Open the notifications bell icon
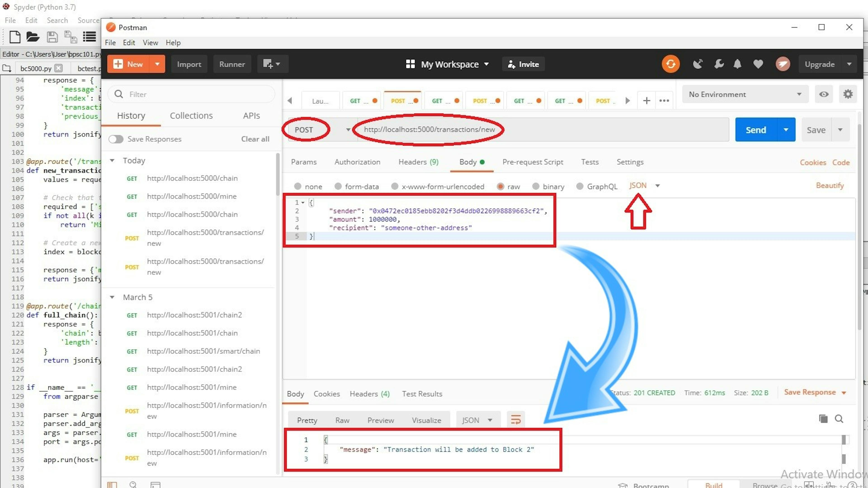The width and height of the screenshot is (868, 488). tap(738, 64)
